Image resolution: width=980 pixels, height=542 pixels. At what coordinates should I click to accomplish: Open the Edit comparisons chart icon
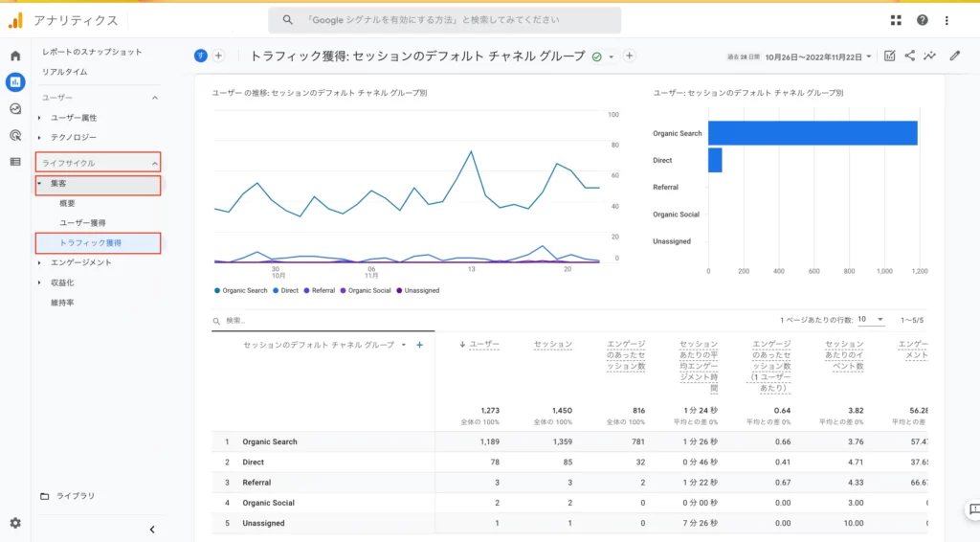[889, 56]
